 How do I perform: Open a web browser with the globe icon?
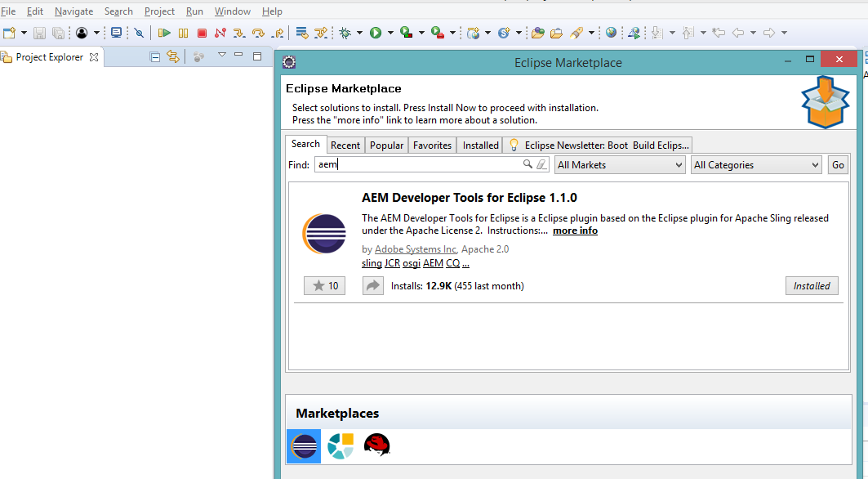611,32
